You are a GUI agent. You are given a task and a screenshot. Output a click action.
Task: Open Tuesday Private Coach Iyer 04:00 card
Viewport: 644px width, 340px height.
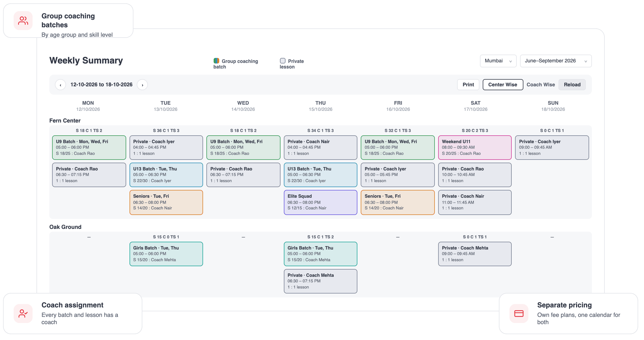coord(166,148)
